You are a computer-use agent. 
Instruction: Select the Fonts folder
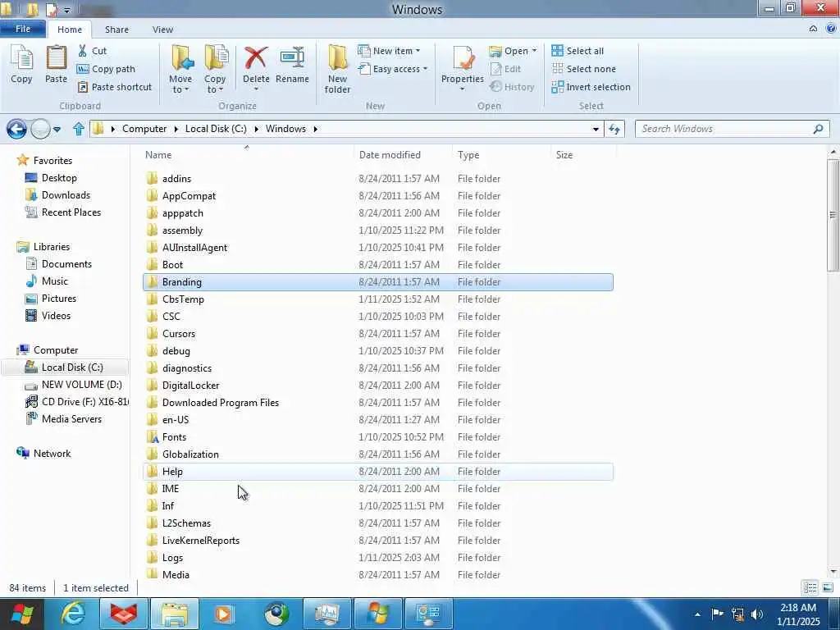tap(378, 437)
